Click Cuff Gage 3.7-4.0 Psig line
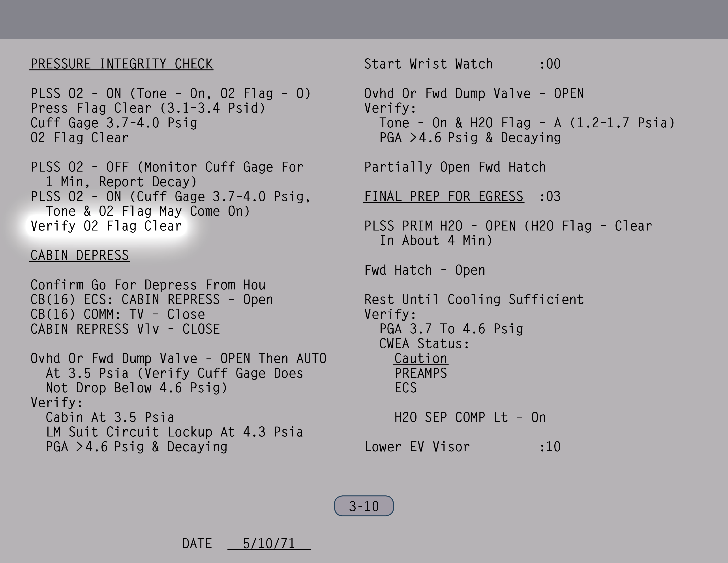The image size is (728, 563). [x=114, y=123]
